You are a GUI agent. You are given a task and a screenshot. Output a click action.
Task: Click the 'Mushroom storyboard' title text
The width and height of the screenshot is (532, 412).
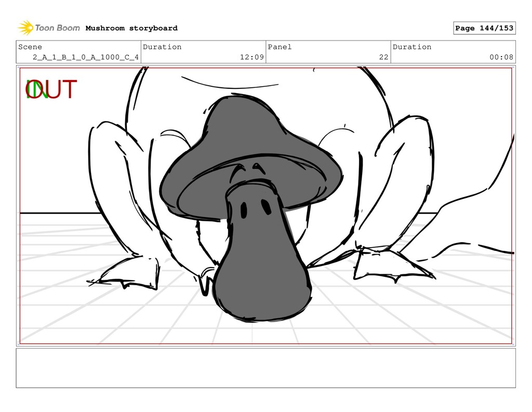point(131,28)
